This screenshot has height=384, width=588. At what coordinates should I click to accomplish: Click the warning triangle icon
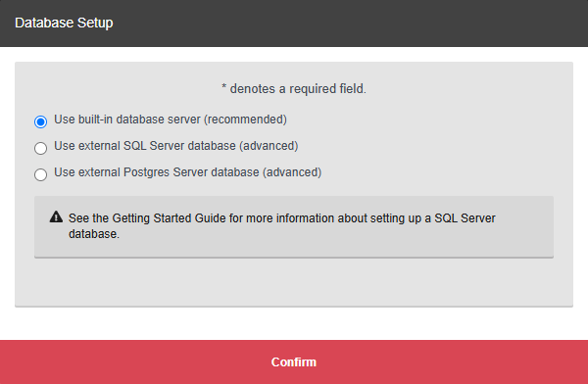point(56,216)
